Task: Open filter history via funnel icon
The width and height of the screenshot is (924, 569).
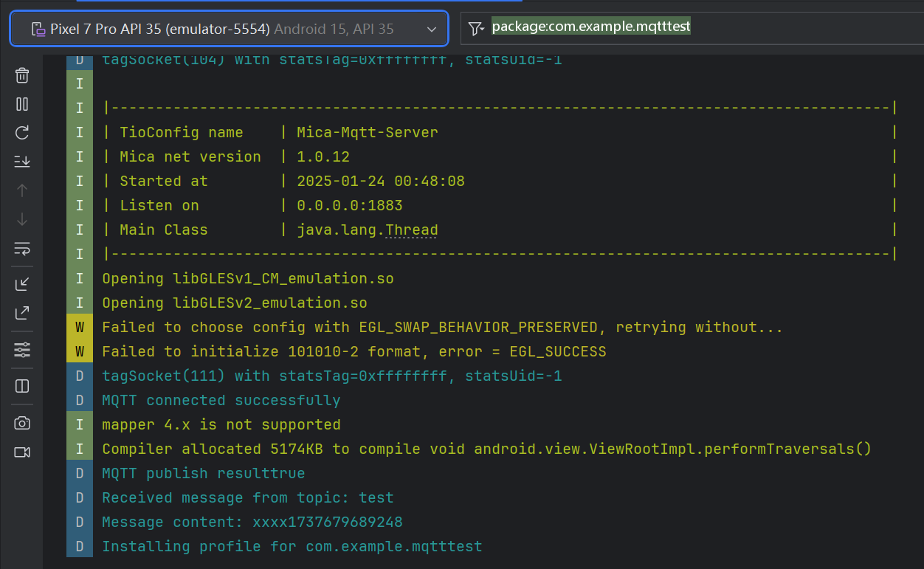Action: (x=477, y=28)
